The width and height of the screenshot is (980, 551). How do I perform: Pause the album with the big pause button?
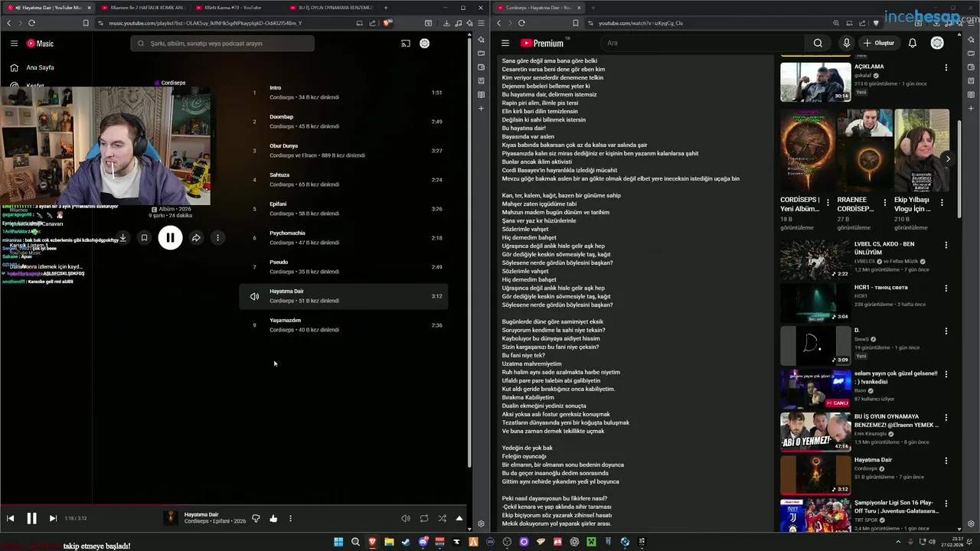tap(170, 238)
